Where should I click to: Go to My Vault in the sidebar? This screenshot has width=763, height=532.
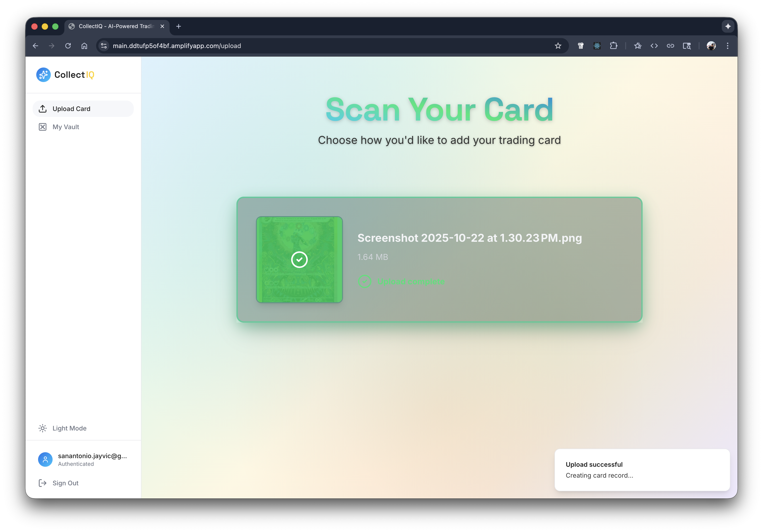(x=66, y=127)
